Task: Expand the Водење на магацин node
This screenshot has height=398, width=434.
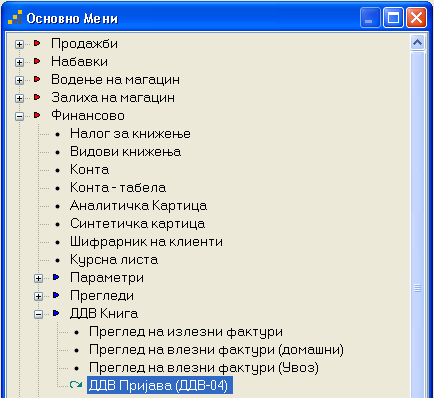Action: [19, 80]
